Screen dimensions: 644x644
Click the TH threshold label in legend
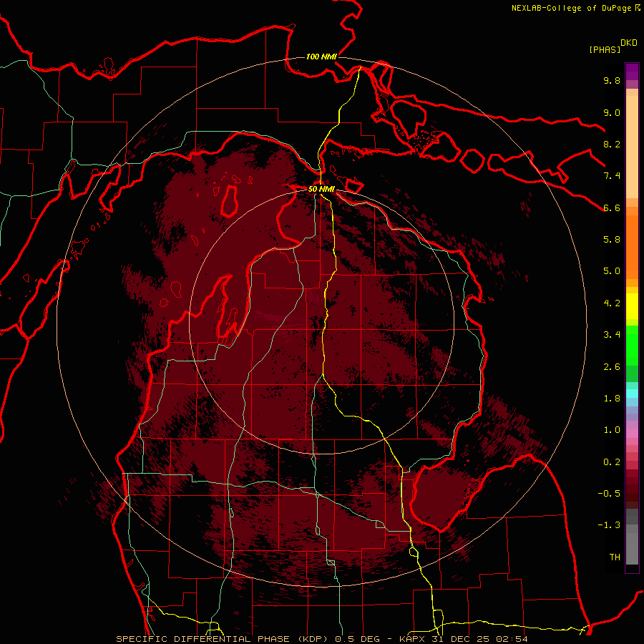(x=615, y=557)
